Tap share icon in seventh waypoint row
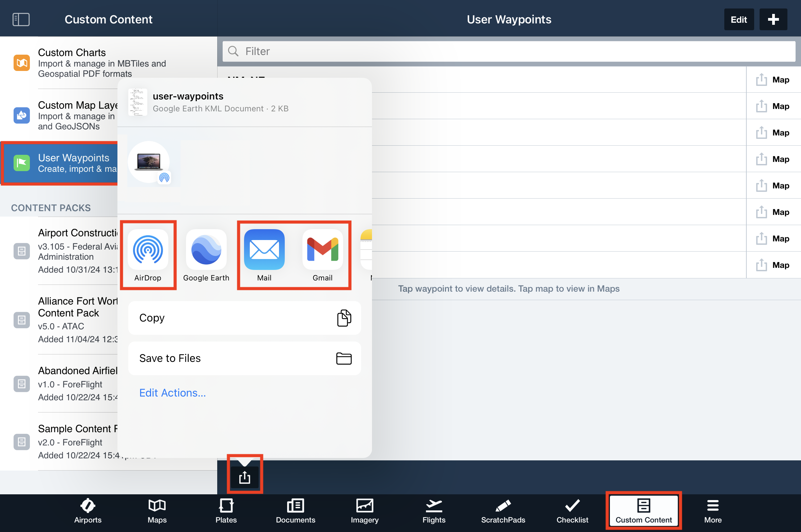Screen dimensions: 801x532 [761, 238]
